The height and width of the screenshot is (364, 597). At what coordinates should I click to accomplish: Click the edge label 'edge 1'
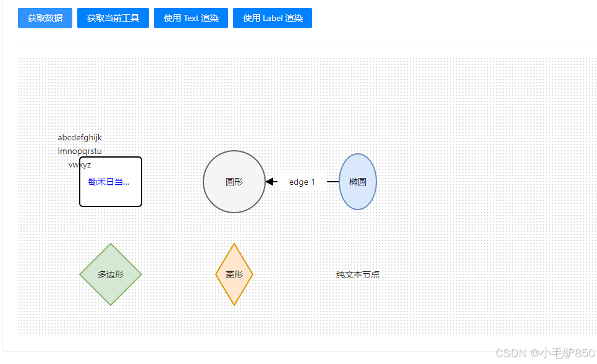[x=302, y=182]
